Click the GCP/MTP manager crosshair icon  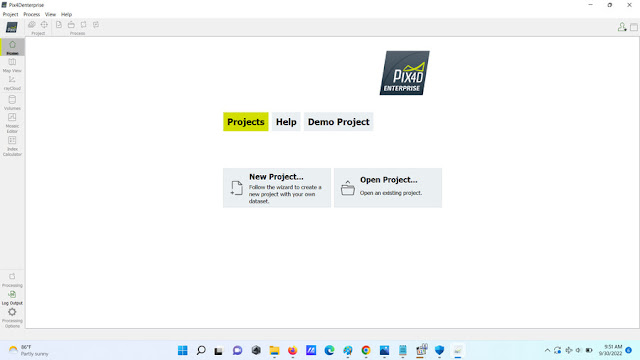[x=44, y=25]
